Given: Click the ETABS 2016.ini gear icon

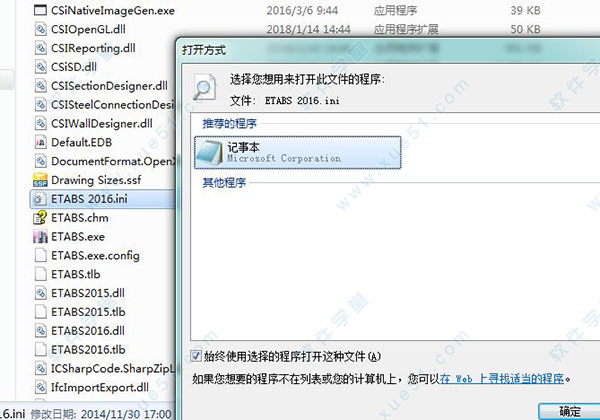Looking at the screenshot, I should (40, 199).
